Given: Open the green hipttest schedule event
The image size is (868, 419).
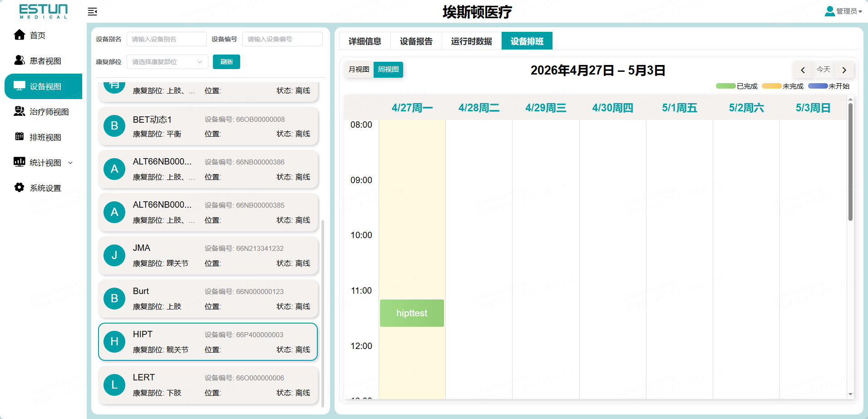Looking at the screenshot, I should (412, 313).
